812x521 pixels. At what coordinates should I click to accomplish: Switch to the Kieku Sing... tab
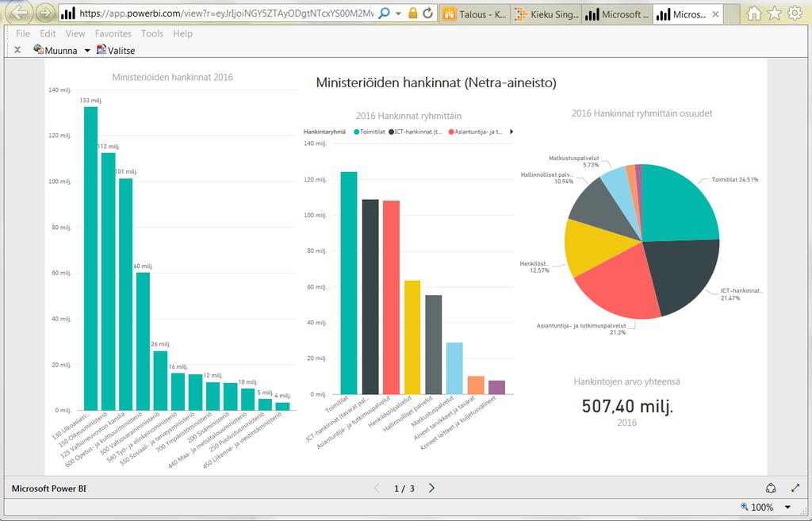click(546, 14)
